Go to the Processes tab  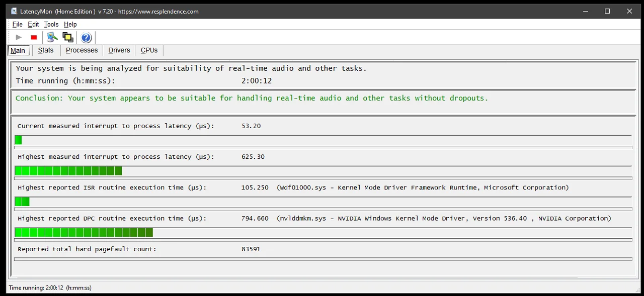(x=82, y=50)
